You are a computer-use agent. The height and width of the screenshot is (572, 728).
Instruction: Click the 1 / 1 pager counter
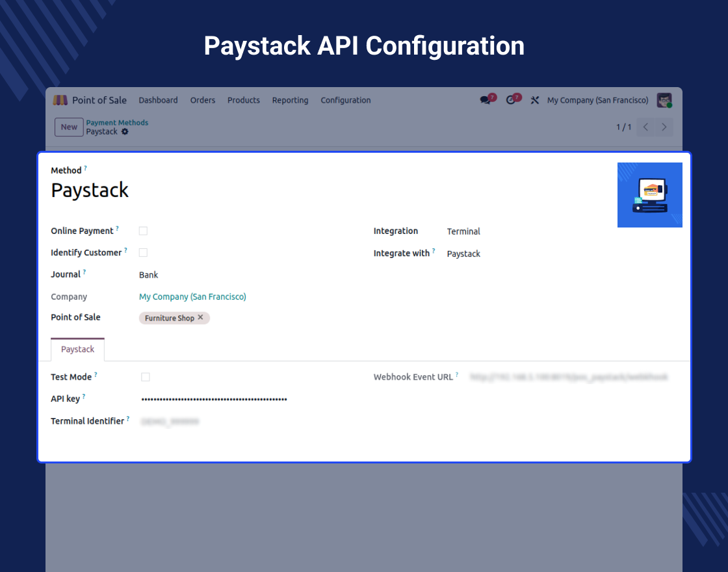point(623,127)
